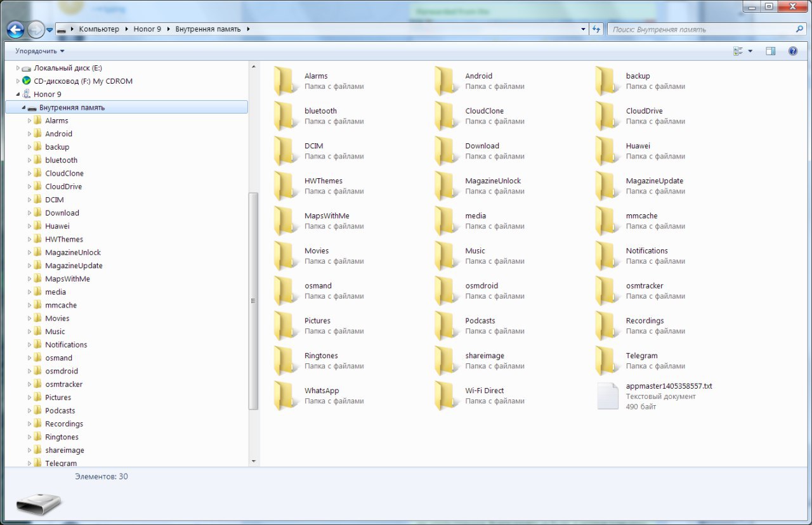Open the Упорядочить menu
812x525 pixels.
point(40,51)
